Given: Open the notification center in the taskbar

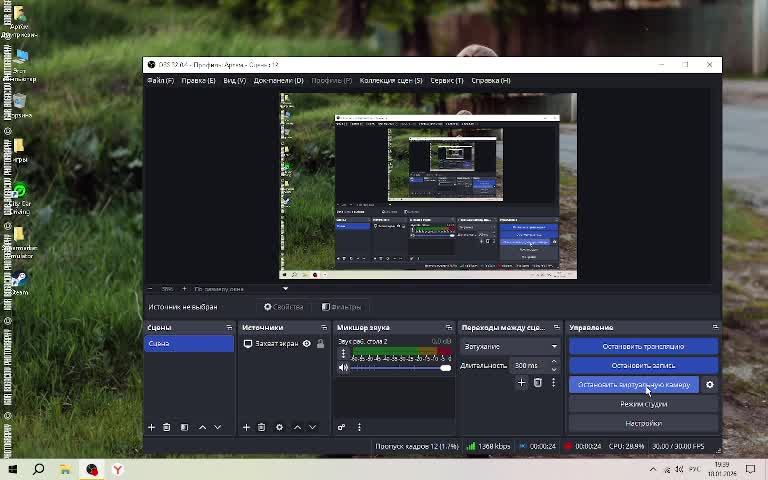Looking at the screenshot, I should pyautogui.click(x=750, y=470).
